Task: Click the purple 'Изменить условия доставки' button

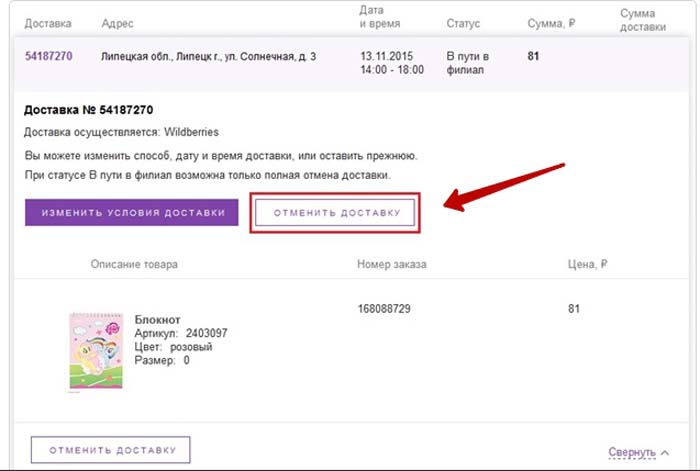Action: pyautogui.click(x=132, y=213)
